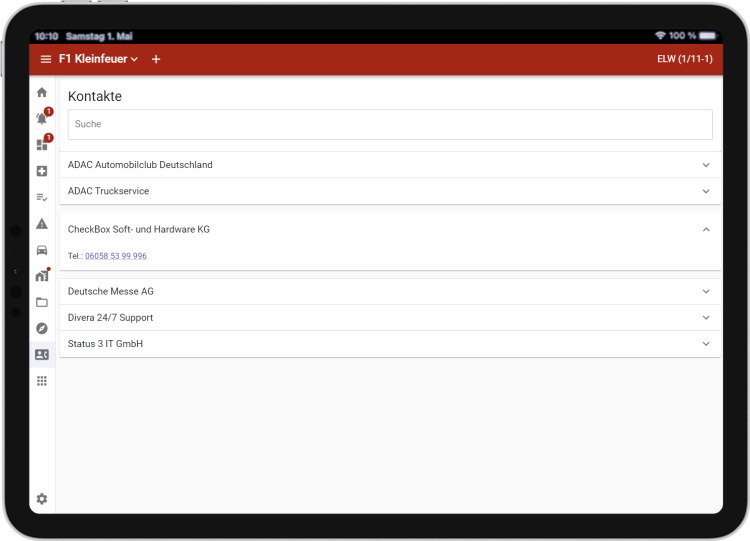Expand ADAC Automobilclub Deutschland chevron
This screenshot has width=750, height=541.
tap(706, 165)
